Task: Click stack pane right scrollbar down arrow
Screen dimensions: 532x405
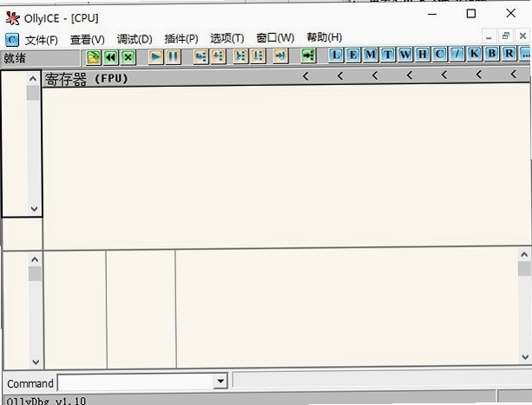Action: (x=525, y=356)
